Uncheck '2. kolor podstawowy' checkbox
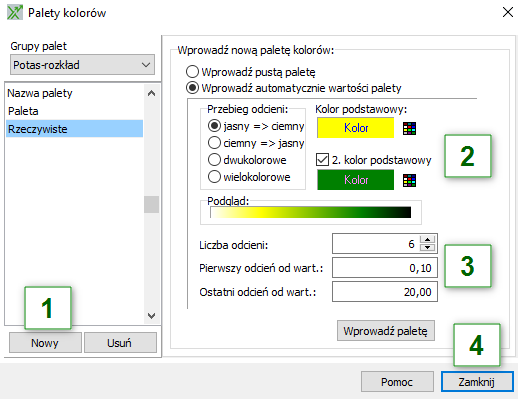This screenshot has height=399, width=518. pos(322,160)
